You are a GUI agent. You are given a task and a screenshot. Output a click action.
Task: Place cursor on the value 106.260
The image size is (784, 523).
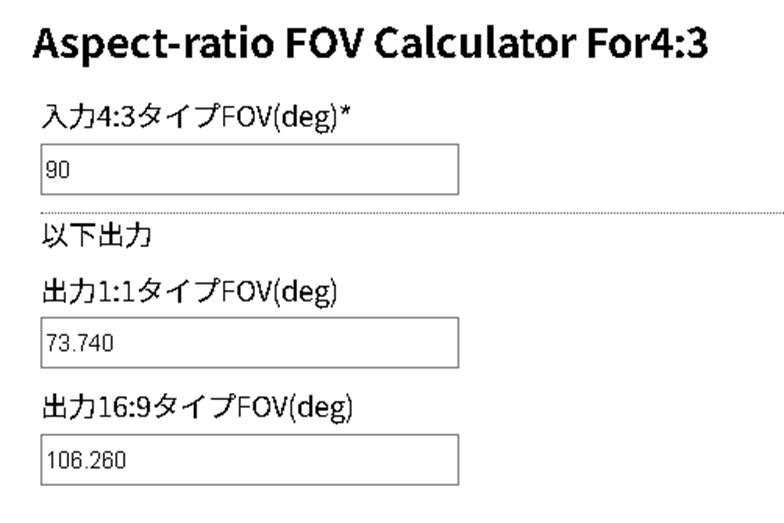point(83,460)
